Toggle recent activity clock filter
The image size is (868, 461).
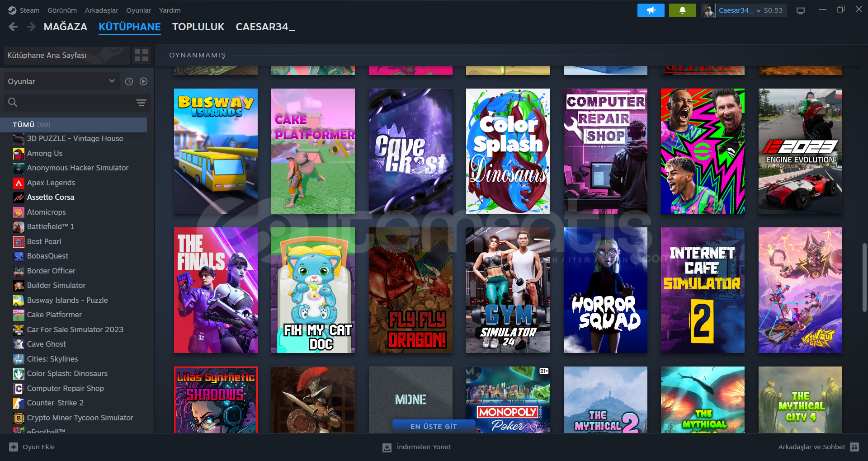pyautogui.click(x=129, y=81)
